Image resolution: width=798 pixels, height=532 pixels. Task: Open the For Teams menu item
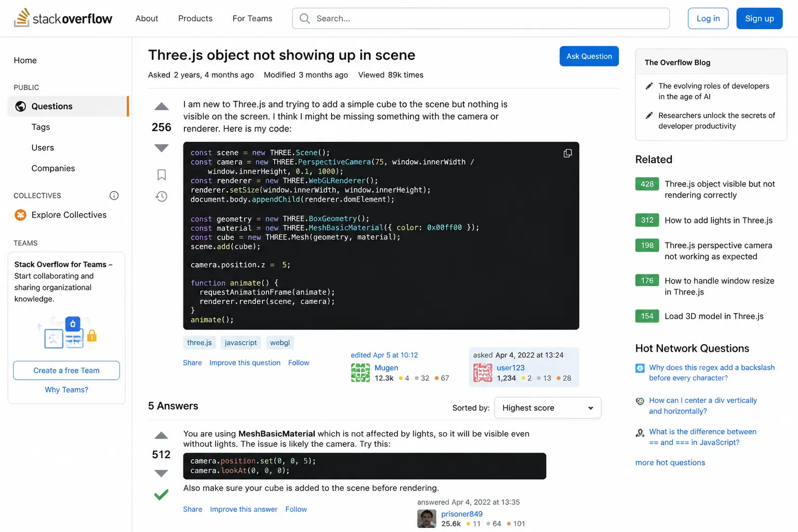[252, 18]
